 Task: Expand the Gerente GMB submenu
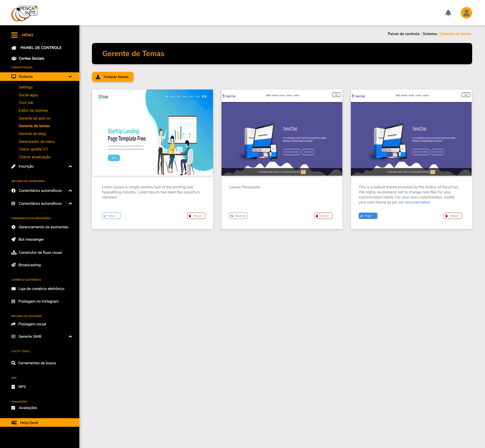pyautogui.click(x=70, y=337)
